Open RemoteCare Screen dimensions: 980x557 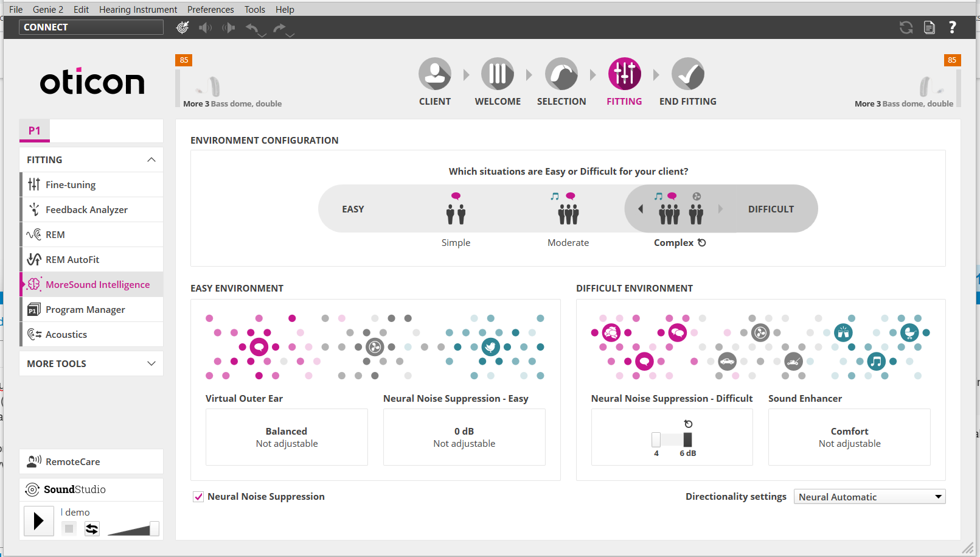click(91, 461)
